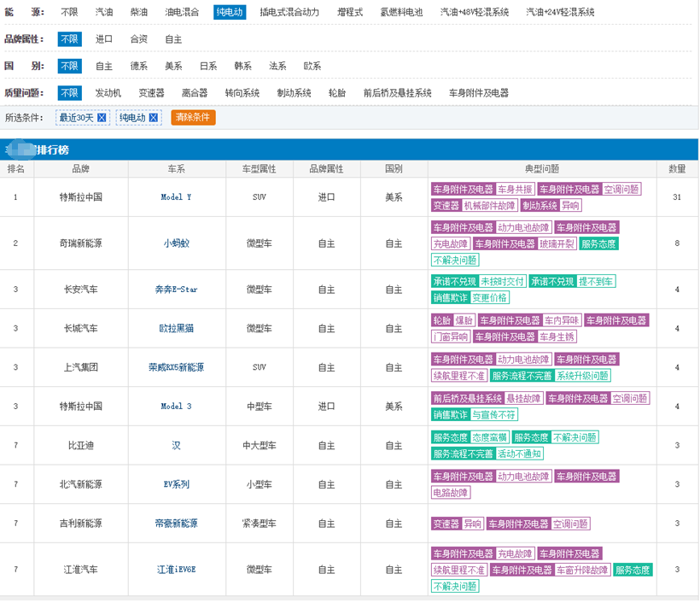Filter country by 美系
Screen dimensions: 700x603
click(x=173, y=66)
